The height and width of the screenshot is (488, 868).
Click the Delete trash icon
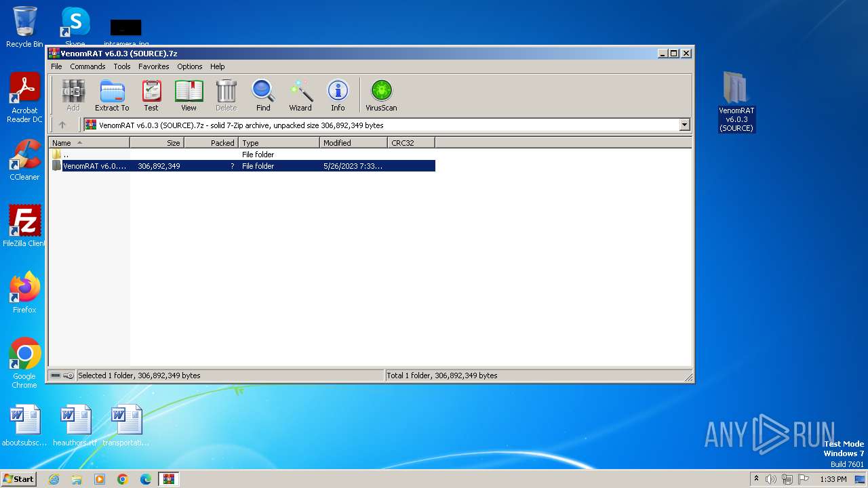click(226, 95)
